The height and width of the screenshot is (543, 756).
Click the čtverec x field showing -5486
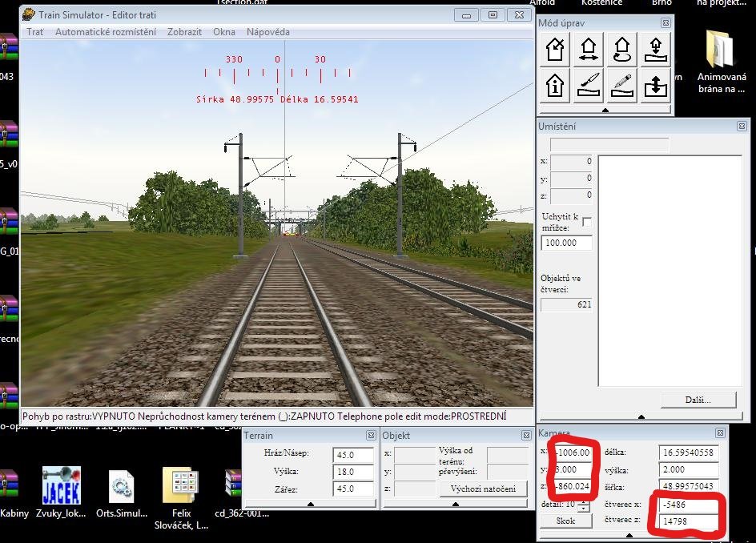coord(688,505)
